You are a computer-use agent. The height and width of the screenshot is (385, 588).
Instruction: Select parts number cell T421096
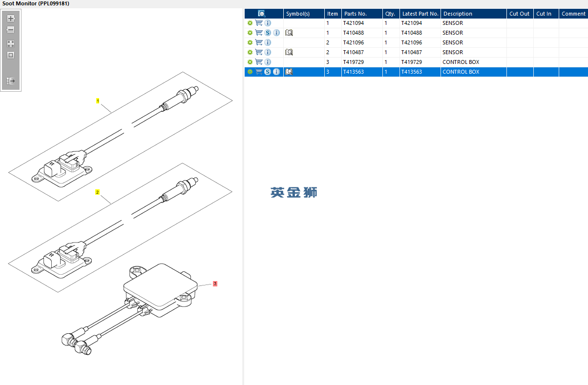tap(362, 42)
